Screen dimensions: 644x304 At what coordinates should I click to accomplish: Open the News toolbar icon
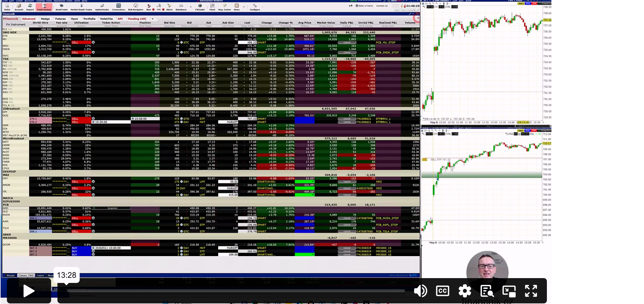(x=237, y=7)
